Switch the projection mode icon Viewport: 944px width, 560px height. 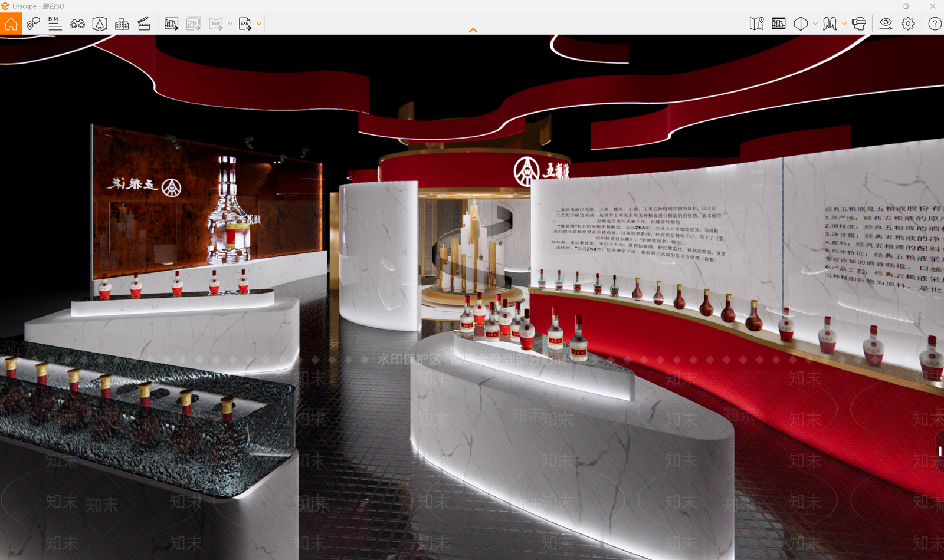[801, 24]
